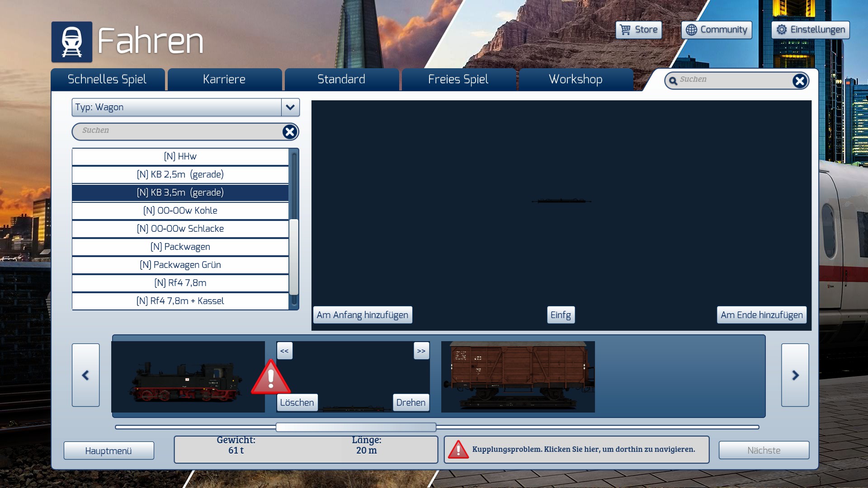The height and width of the screenshot is (488, 868).
Task: Click the Fahren train logo icon
Action: [71, 42]
